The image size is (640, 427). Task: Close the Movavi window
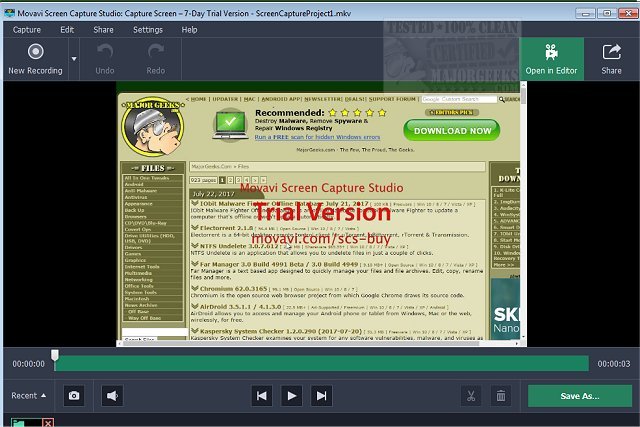[628, 13]
